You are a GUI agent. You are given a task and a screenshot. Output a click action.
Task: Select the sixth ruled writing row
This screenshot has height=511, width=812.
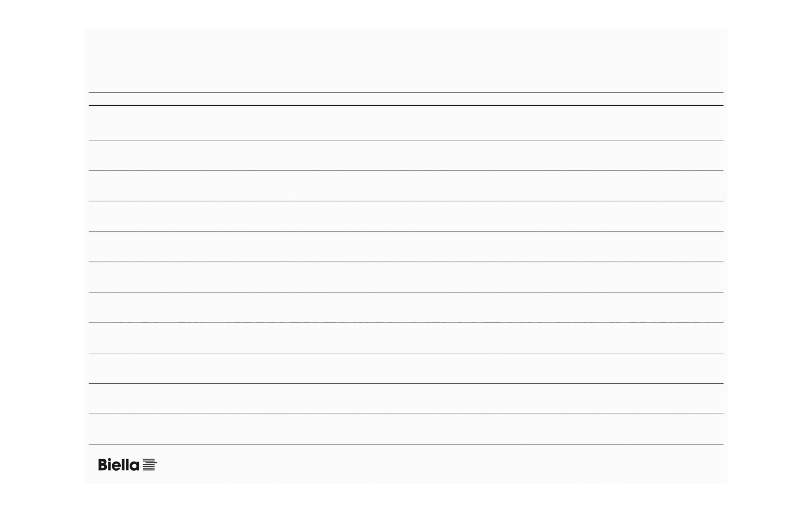click(x=406, y=277)
